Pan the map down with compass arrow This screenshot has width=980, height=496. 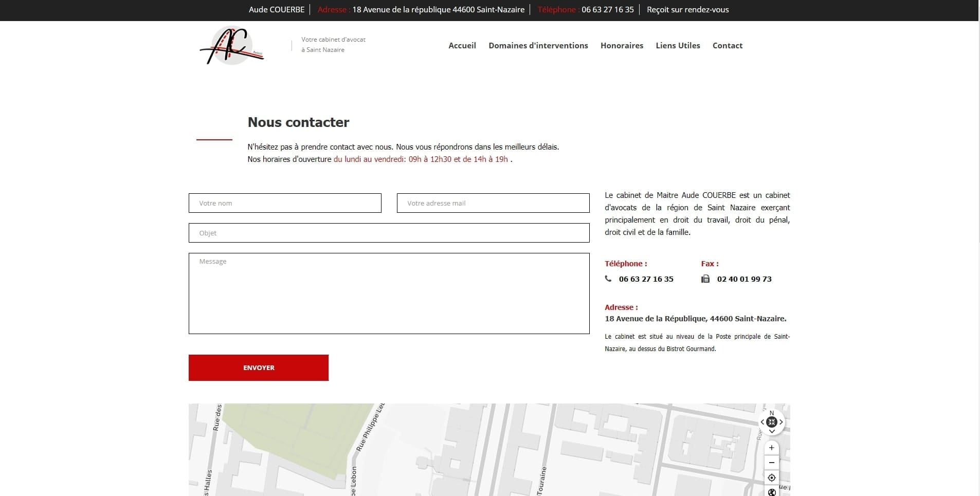click(772, 431)
